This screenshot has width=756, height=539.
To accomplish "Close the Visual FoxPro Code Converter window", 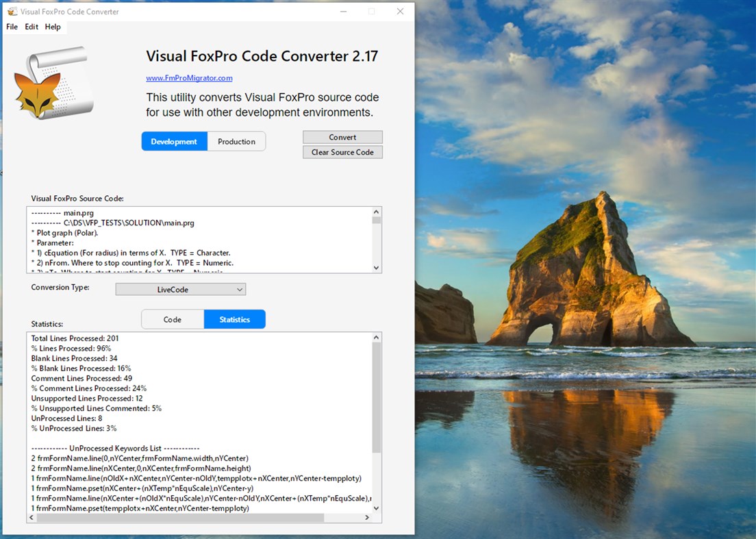I will (400, 11).
